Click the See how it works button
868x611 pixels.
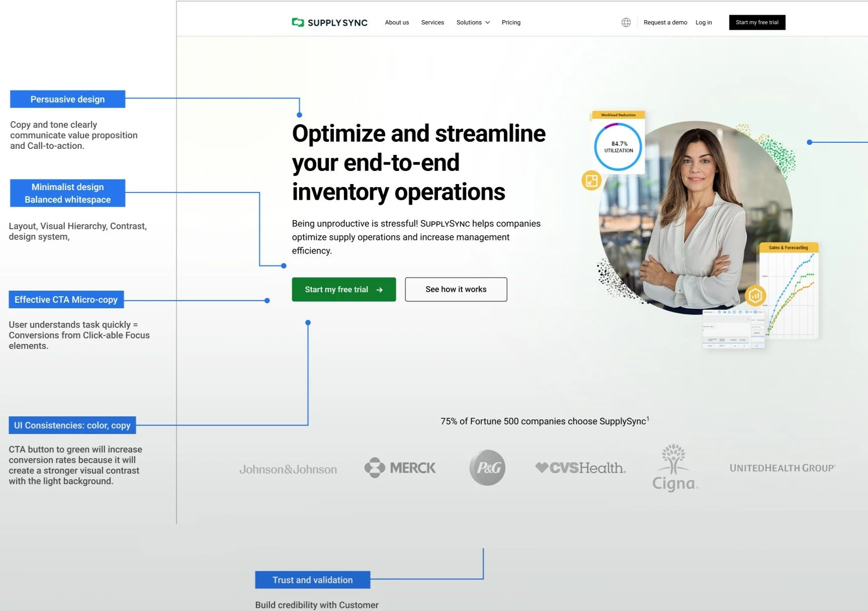pyautogui.click(x=456, y=290)
